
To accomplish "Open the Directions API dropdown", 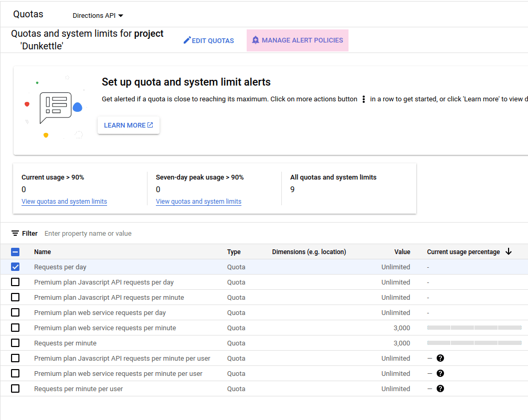I will tap(98, 16).
